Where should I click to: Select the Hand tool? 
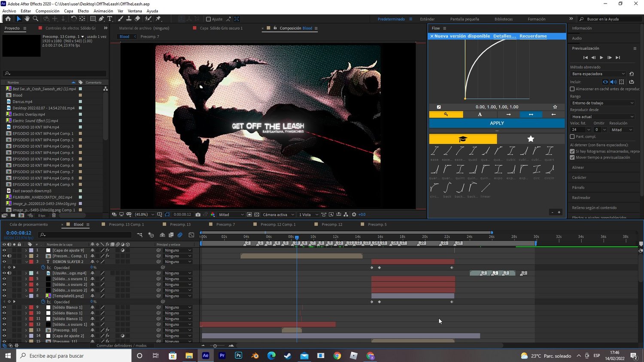(27, 19)
